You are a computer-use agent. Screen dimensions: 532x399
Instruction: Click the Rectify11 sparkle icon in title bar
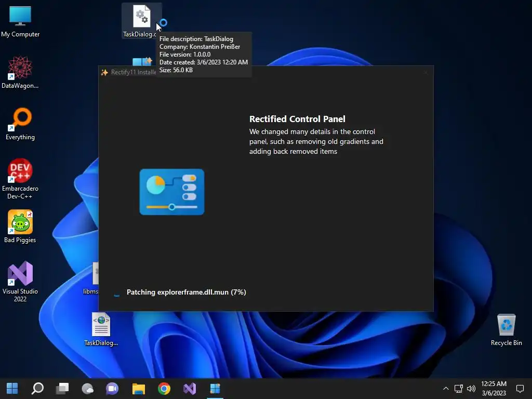click(104, 72)
